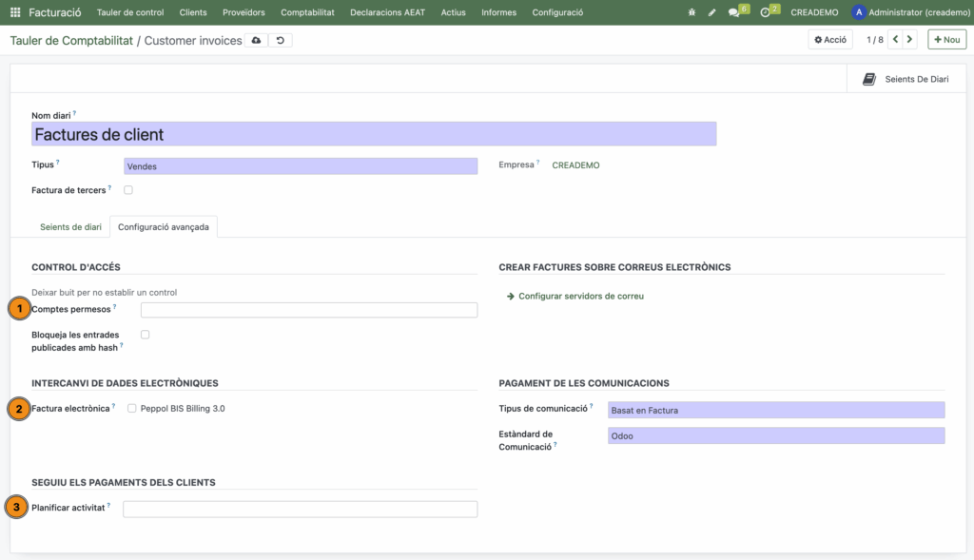Viewport: 974px width, 560px height.
Task: Open the activities clock icon
Action: tap(766, 12)
